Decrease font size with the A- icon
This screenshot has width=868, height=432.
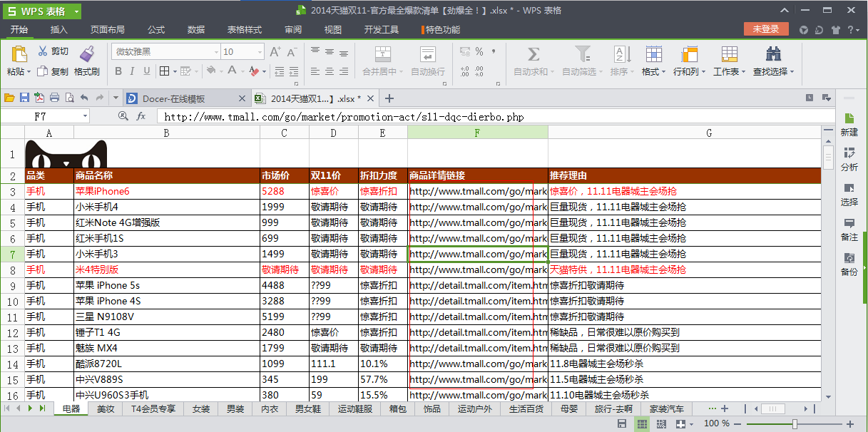tap(292, 52)
